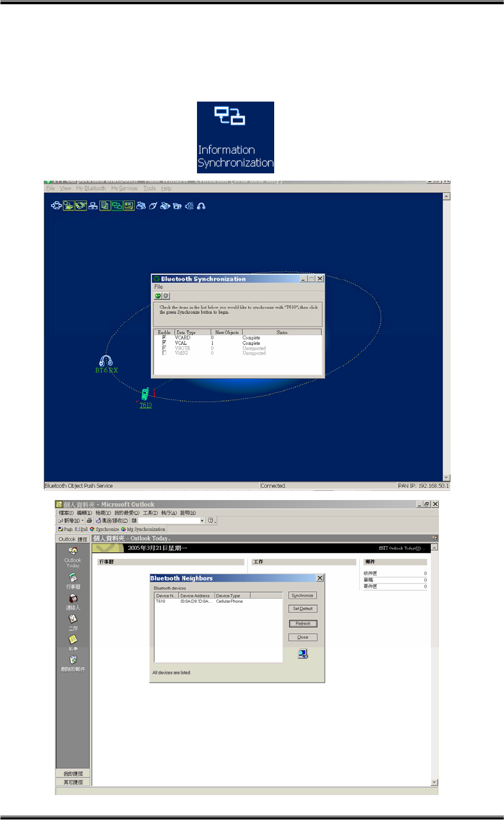Click the 我的捷徑 shortcuts group button
Screen dimensions: 504x820
click(73, 773)
